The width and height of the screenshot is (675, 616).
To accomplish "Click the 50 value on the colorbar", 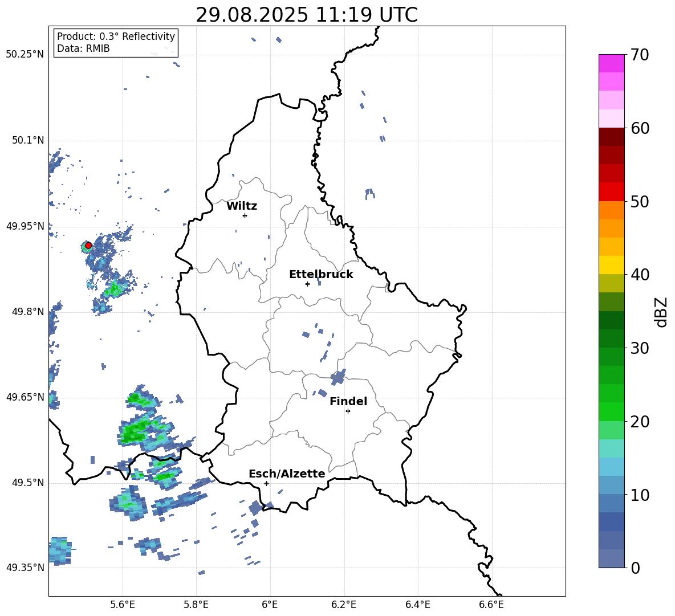I will 640,202.
